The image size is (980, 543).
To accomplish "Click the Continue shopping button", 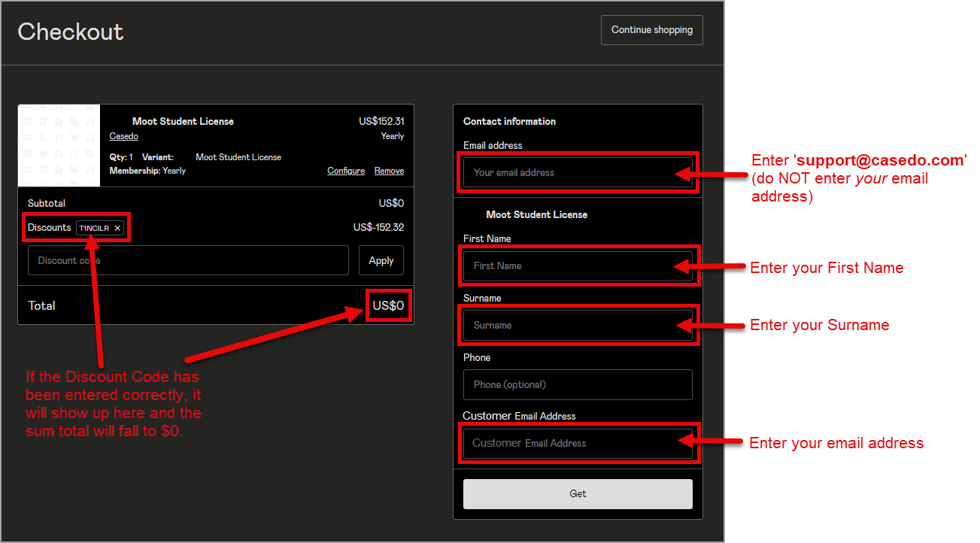I will coord(651,30).
